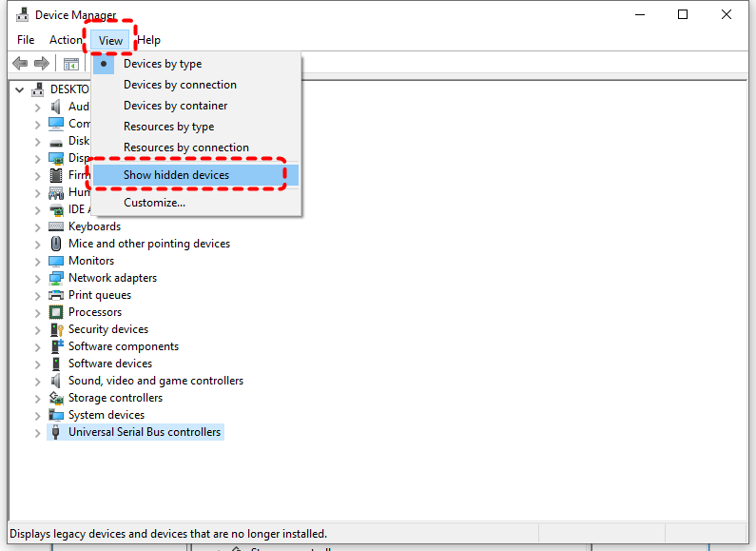756x551 pixels.
Task: Click the Universal Serial Bus controllers USB icon
Action: point(55,432)
